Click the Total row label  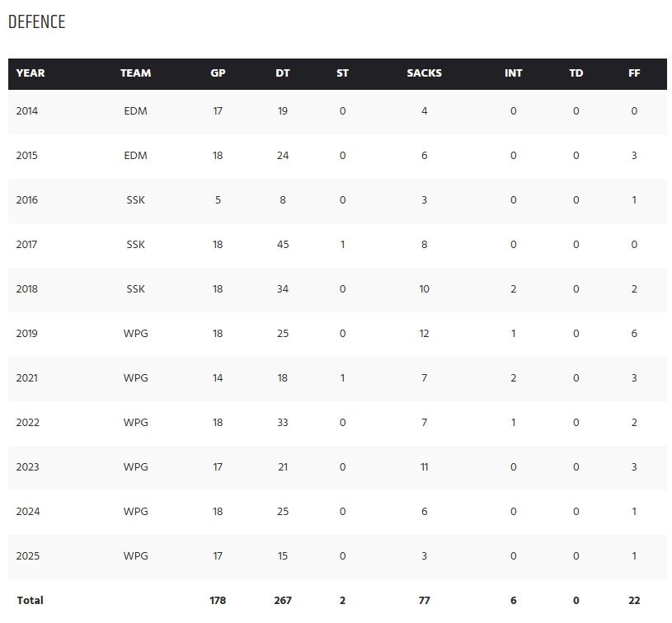coord(30,601)
